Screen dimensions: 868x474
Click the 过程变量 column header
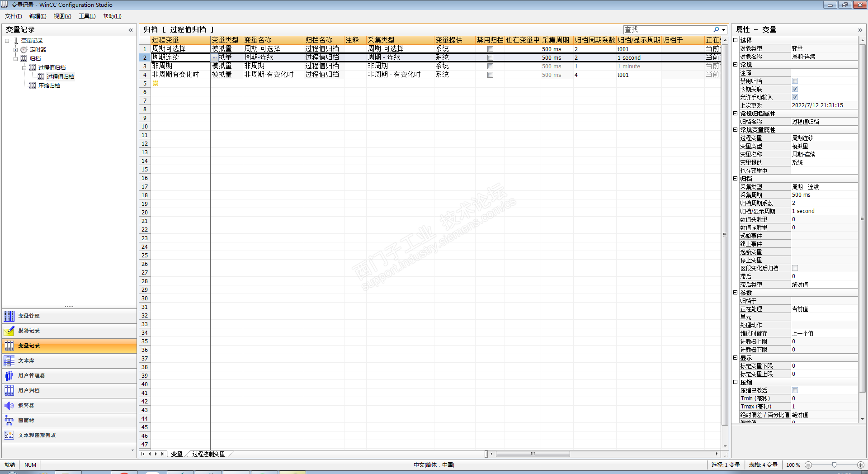180,40
